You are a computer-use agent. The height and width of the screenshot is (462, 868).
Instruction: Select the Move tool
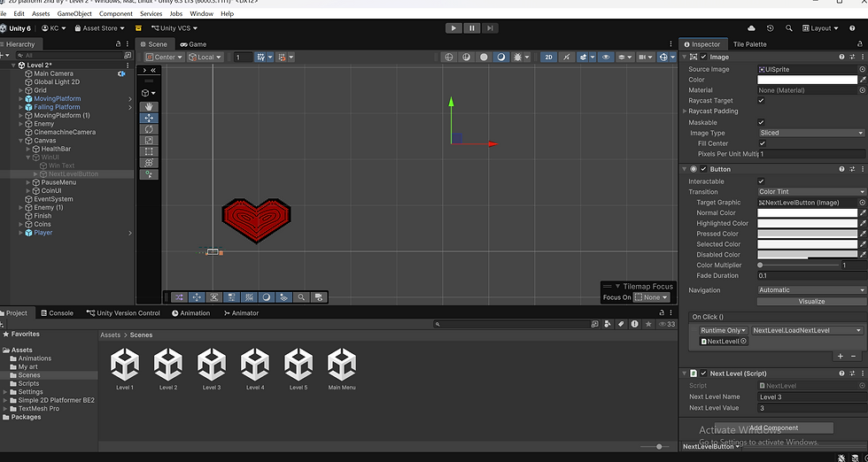coord(149,118)
